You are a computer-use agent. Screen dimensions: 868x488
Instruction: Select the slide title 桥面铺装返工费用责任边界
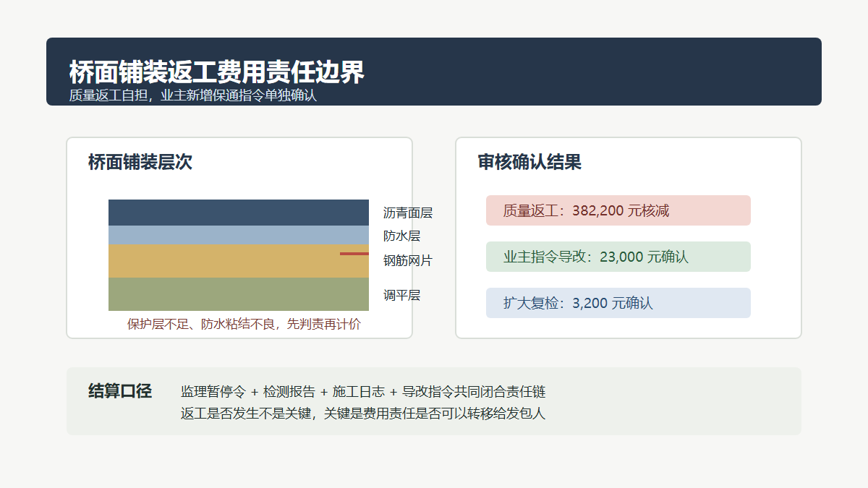click(217, 72)
